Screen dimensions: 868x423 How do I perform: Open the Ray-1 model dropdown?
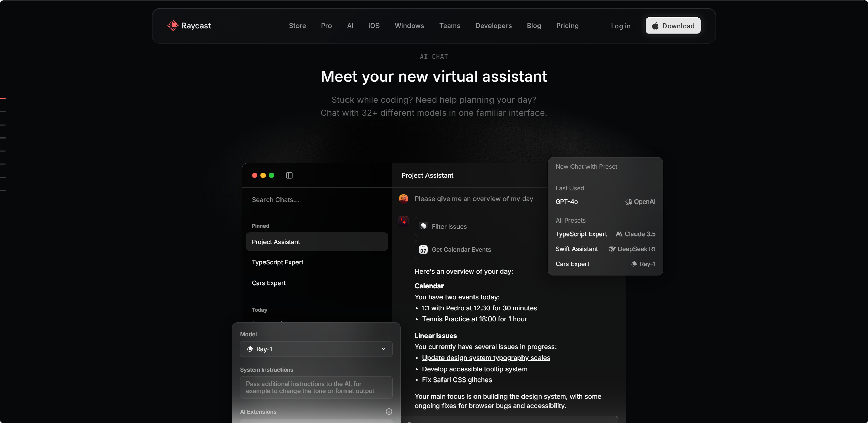click(316, 349)
